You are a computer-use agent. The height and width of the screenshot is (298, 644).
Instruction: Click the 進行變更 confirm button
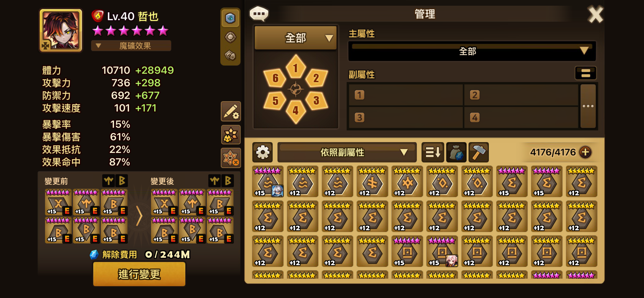point(139,274)
